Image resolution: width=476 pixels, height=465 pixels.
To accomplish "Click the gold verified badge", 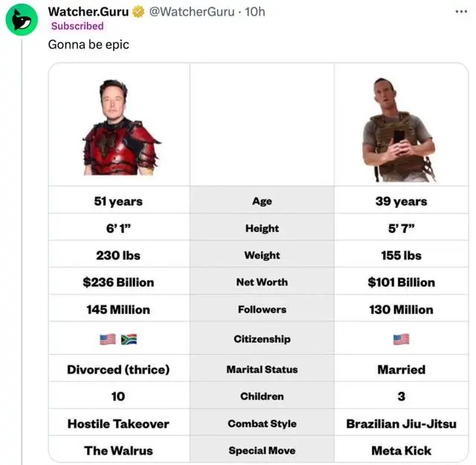I will [x=138, y=12].
